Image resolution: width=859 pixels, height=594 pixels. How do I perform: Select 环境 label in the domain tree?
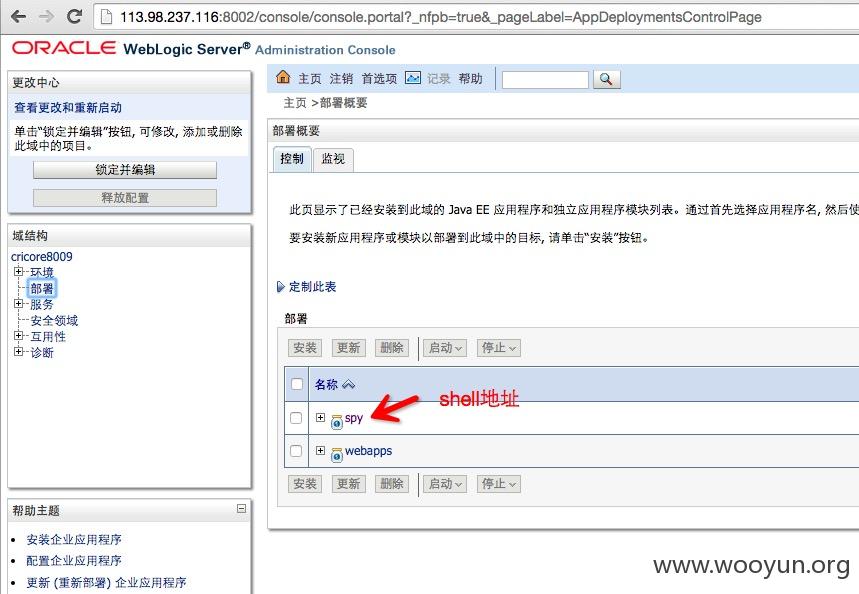point(42,272)
